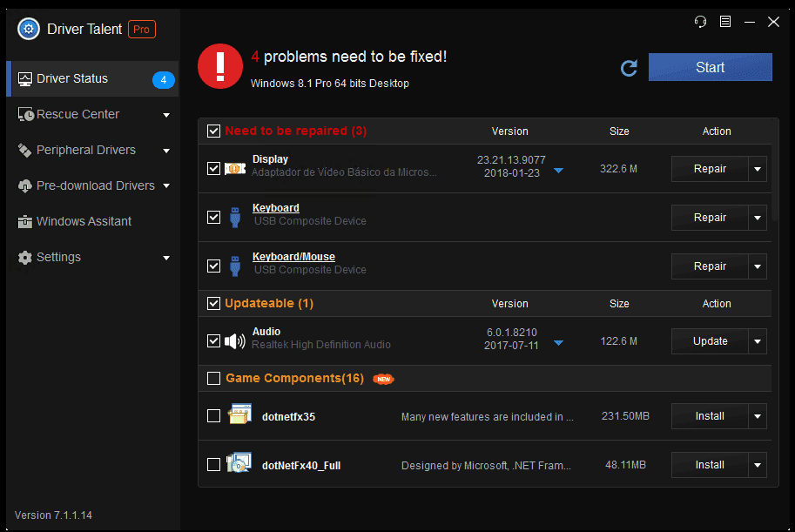Click the Keyboard/Mouse USB device icon
This screenshot has height=532, width=795.
click(235, 266)
